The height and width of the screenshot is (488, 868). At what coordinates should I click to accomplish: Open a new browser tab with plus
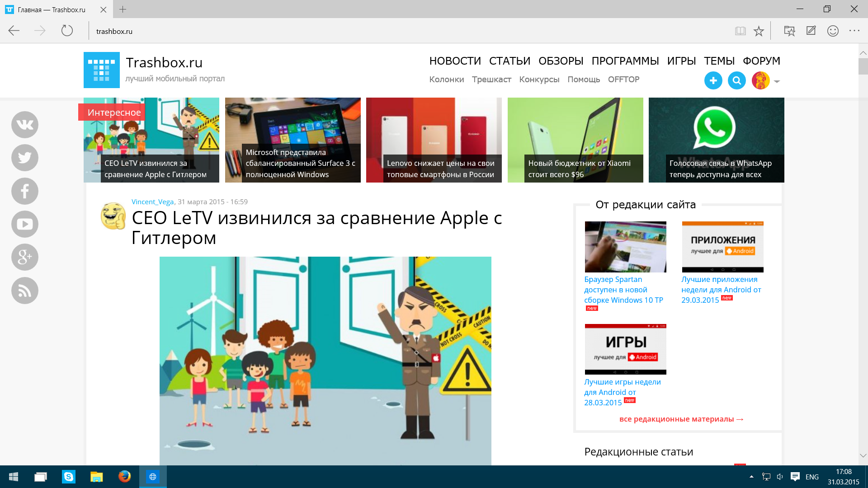(x=123, y=9)
